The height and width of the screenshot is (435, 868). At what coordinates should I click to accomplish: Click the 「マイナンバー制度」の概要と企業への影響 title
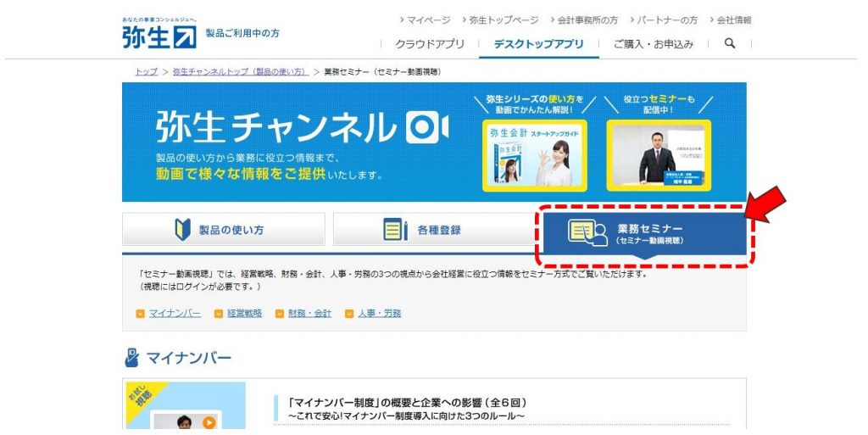point(408,402)
